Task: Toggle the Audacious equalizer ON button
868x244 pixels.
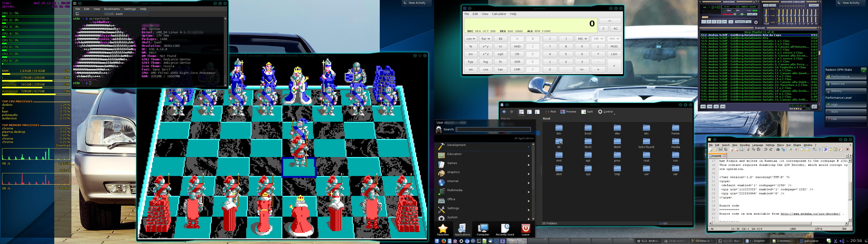Action: (766, 5)
